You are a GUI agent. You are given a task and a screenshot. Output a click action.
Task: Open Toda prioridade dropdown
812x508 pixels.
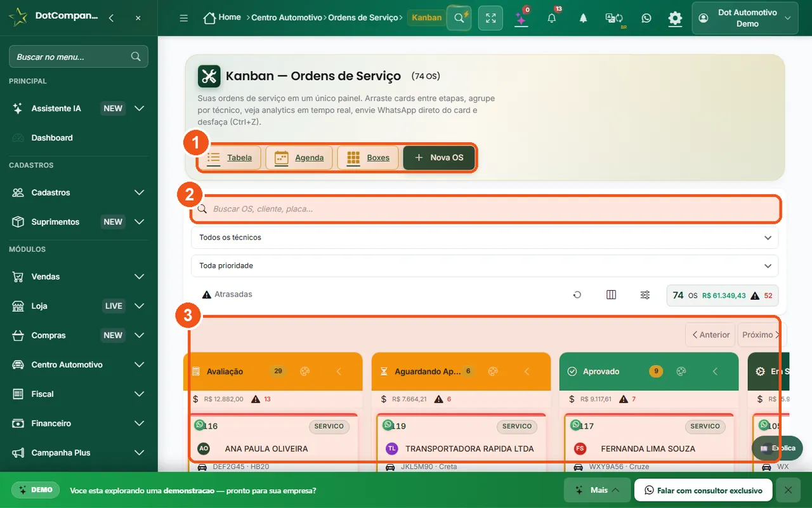485,265
